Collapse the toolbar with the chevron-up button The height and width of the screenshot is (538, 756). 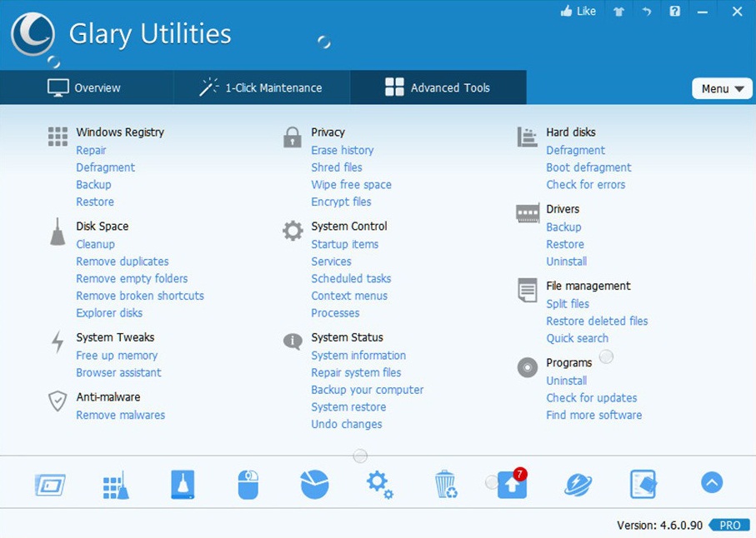pyautogui.click(x=711, y=482)
